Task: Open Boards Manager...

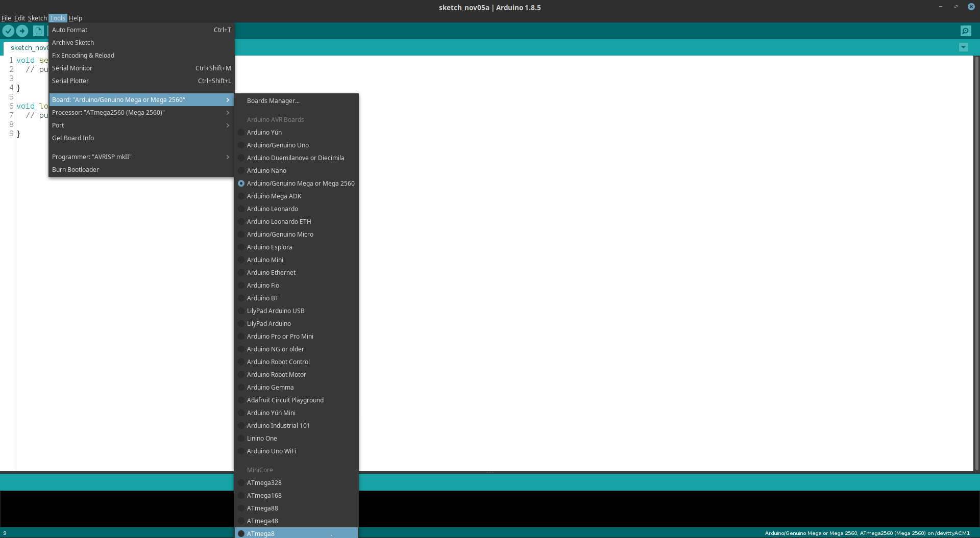Action: pos(297,101)
